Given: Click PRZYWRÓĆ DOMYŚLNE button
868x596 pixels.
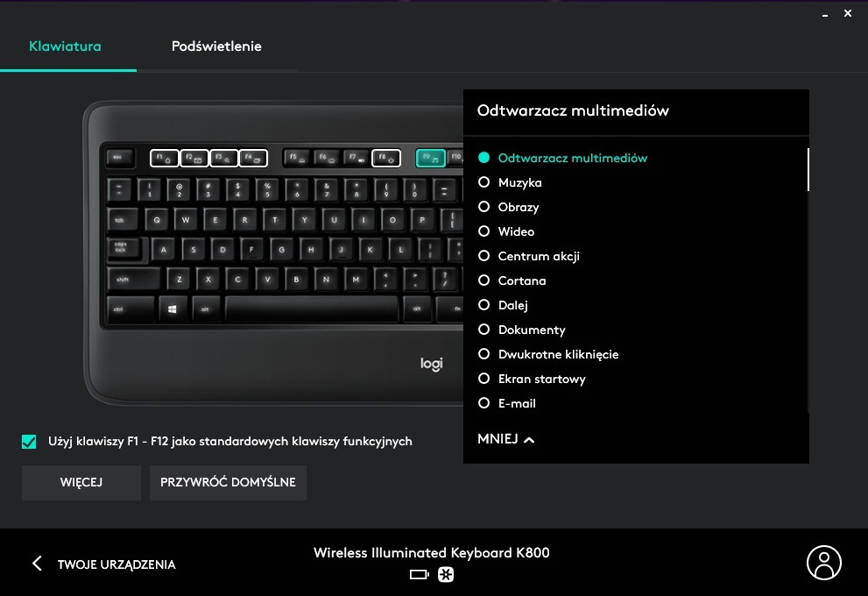Looking at the screenshot, I should coord(228,482).
